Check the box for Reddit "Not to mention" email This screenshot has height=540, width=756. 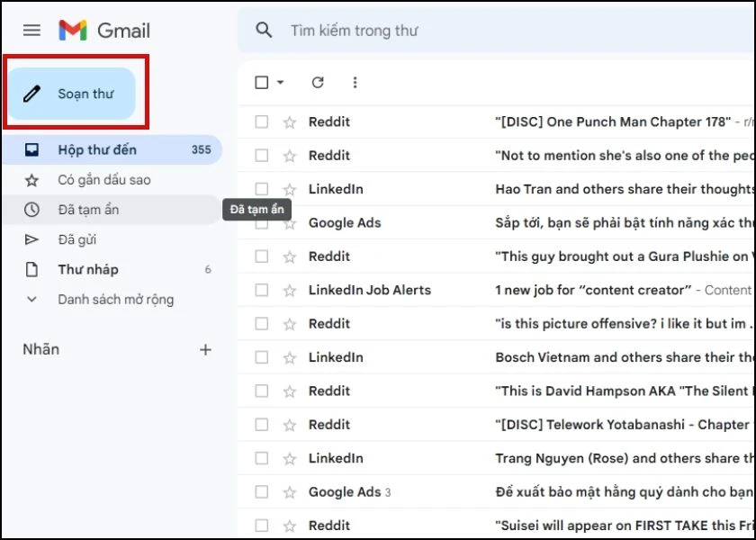click(261, 155)
